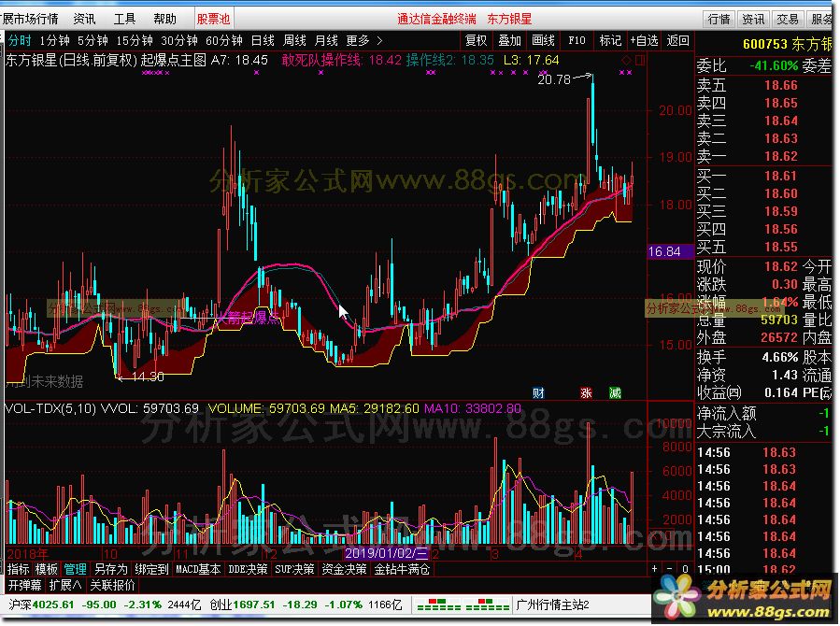Open the 帮助 menu
Screen dimensions: 840x626
pos(164,20)
